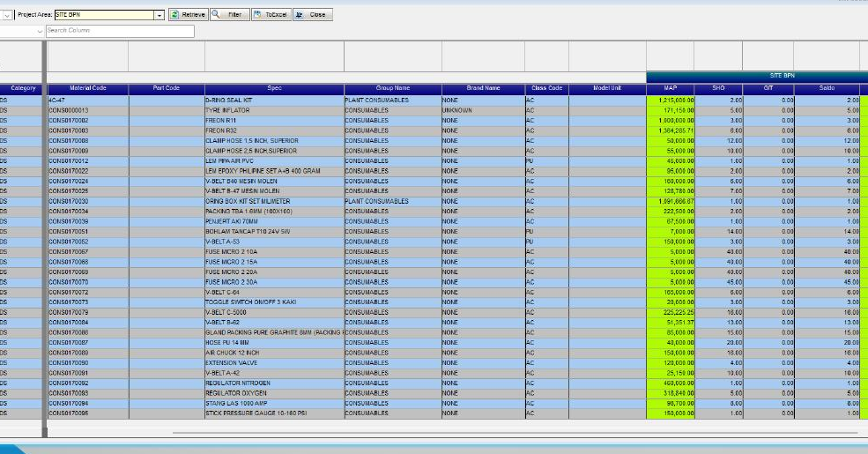This screenshot has width=868, height=454.
Task: Select V-BELT B40 MESIN MOLEN cell
Action: 275,181
